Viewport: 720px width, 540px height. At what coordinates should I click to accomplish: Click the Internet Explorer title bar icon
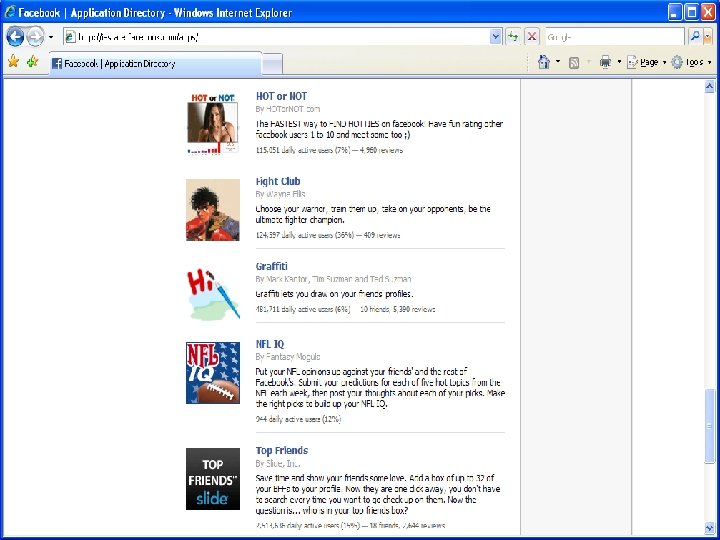(10, 12)
